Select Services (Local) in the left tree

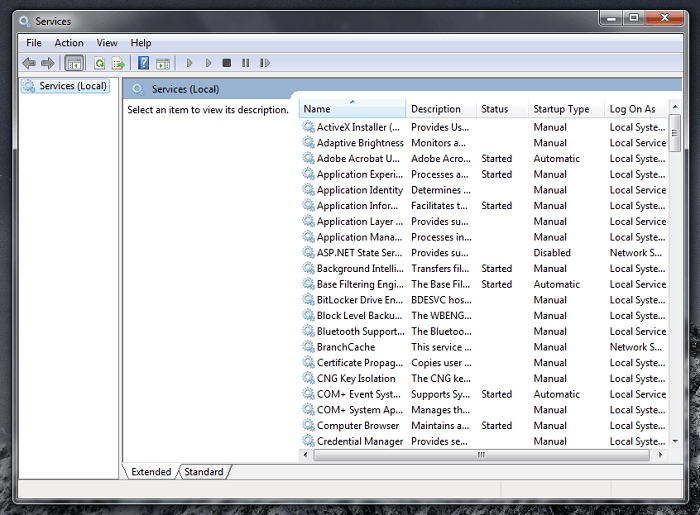tap(72, 86)
